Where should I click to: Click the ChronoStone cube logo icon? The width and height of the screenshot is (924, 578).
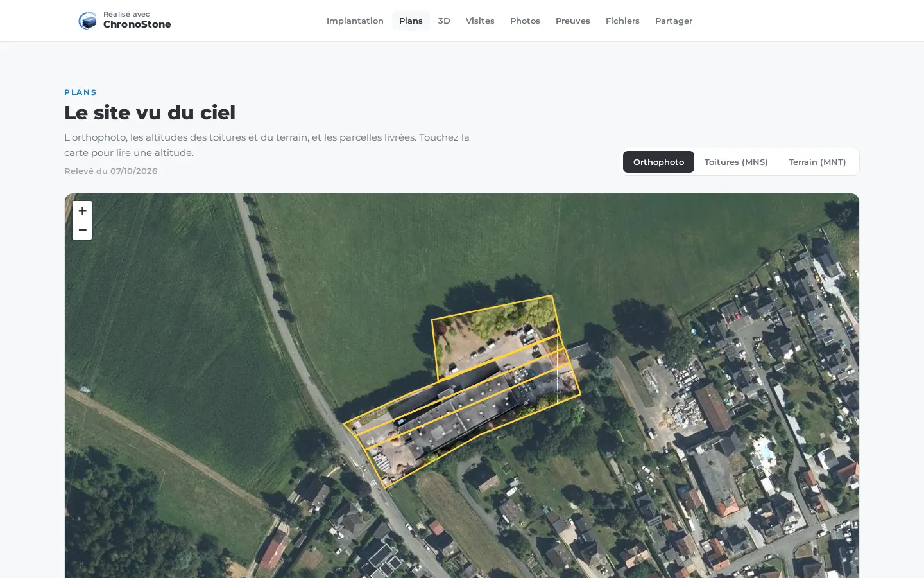point(87,21)
